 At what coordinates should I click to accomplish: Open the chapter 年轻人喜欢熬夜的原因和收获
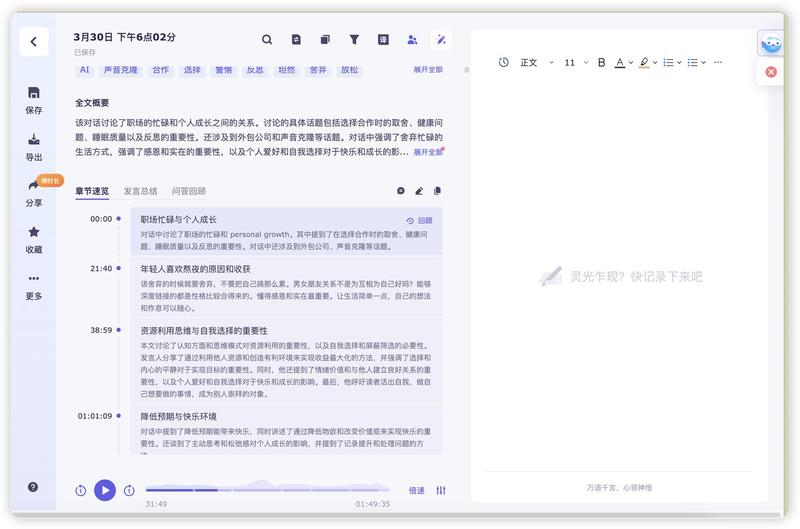287,288
